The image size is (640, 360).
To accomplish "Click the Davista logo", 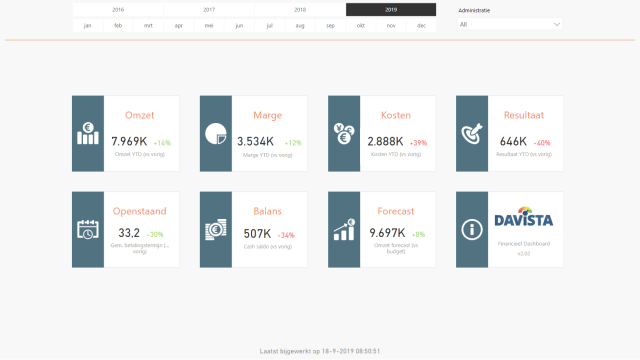I will tap(524, 217).
